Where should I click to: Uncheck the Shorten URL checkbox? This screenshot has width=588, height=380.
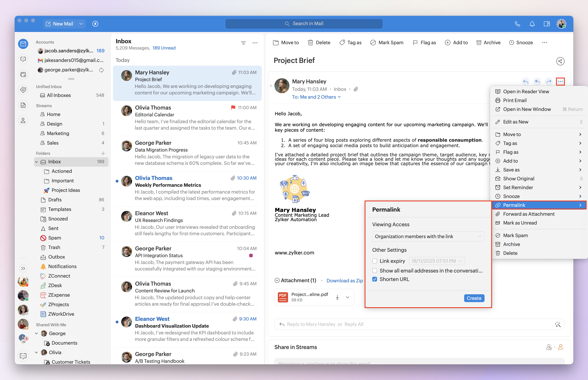pyautogui.click(x=375, y=279)
